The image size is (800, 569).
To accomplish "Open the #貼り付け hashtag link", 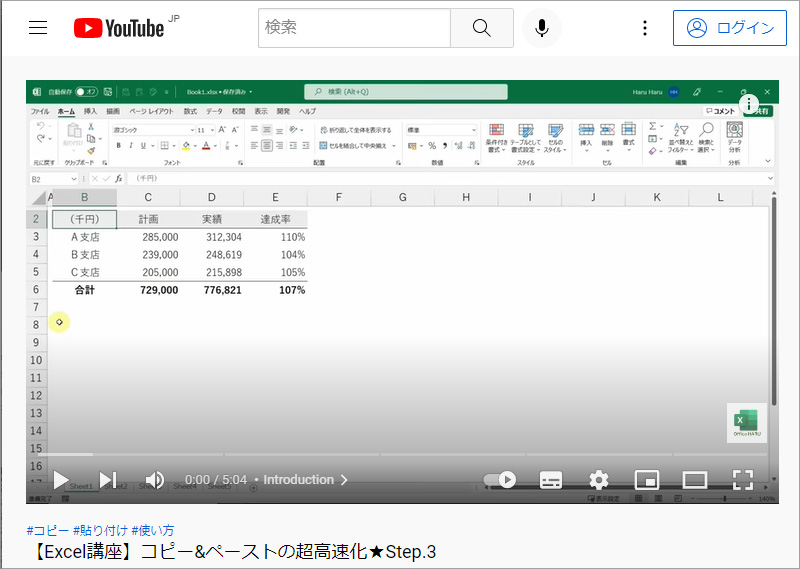I will coord(100,530).
